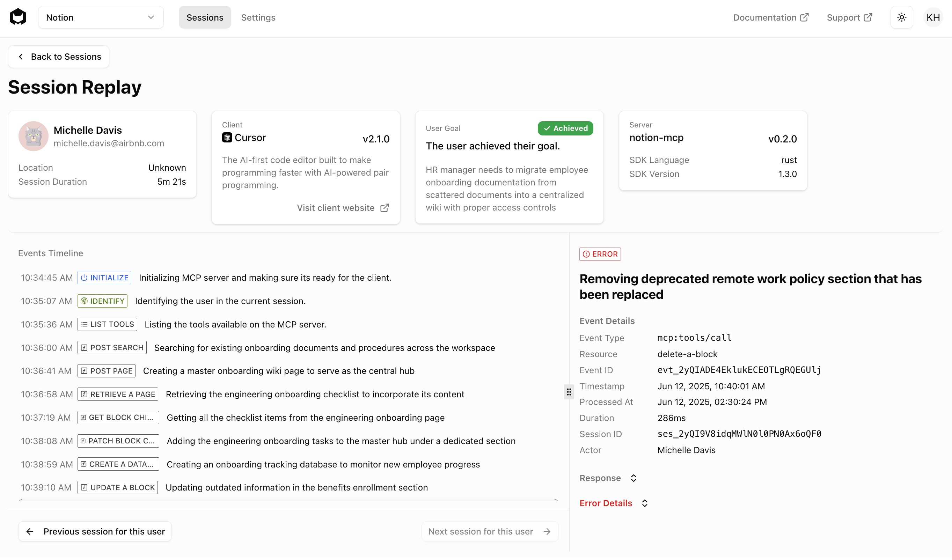
Task: Click the Event ID value evt_2yQIADE4...
Action: point(739,370)
